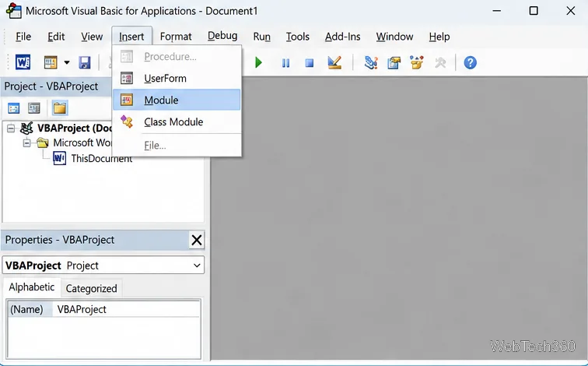This screenshot has width=588, height=366.
Task: Click the Break pause icon in toolbar
Action: pos(285,63)
